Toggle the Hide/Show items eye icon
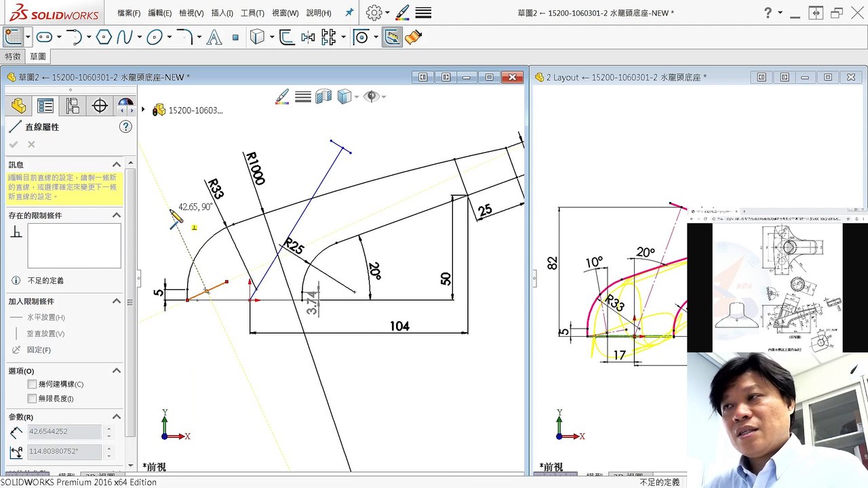Screen dimensions: 868x488 pos(371,97)
